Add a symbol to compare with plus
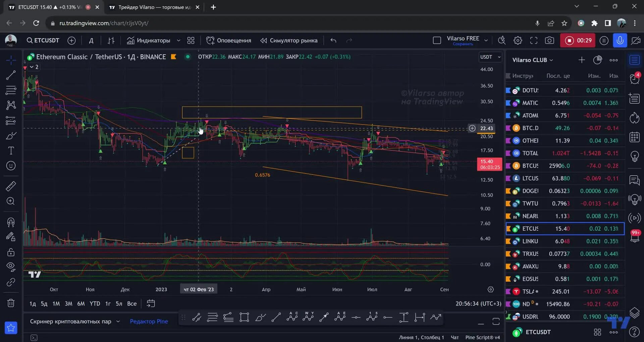The height and width of the screenshot is (342, 644). 71,41
